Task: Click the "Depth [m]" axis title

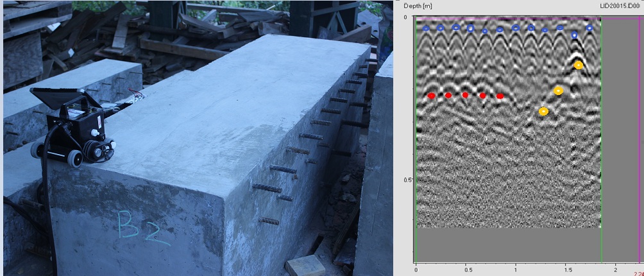Action: point(418,6)
